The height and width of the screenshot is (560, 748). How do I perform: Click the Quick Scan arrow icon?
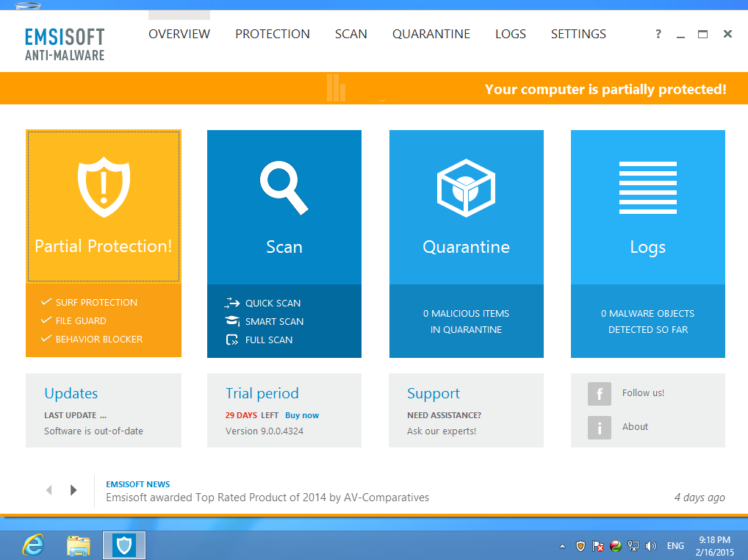232,303
